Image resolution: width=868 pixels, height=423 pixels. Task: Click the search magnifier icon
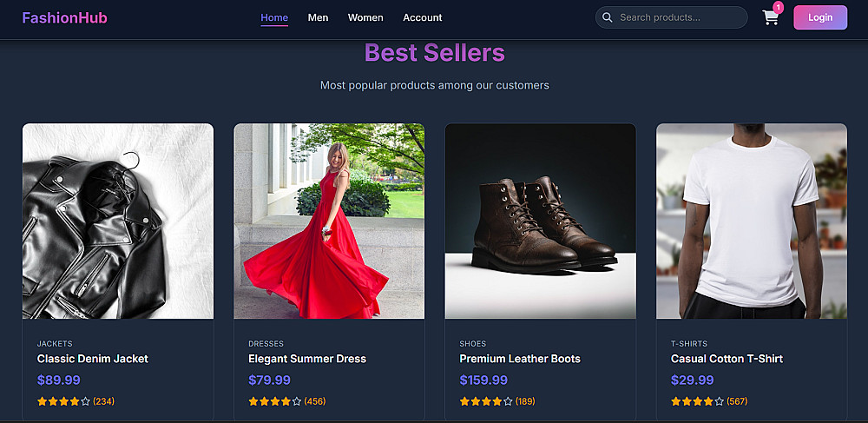coord(608,17)
